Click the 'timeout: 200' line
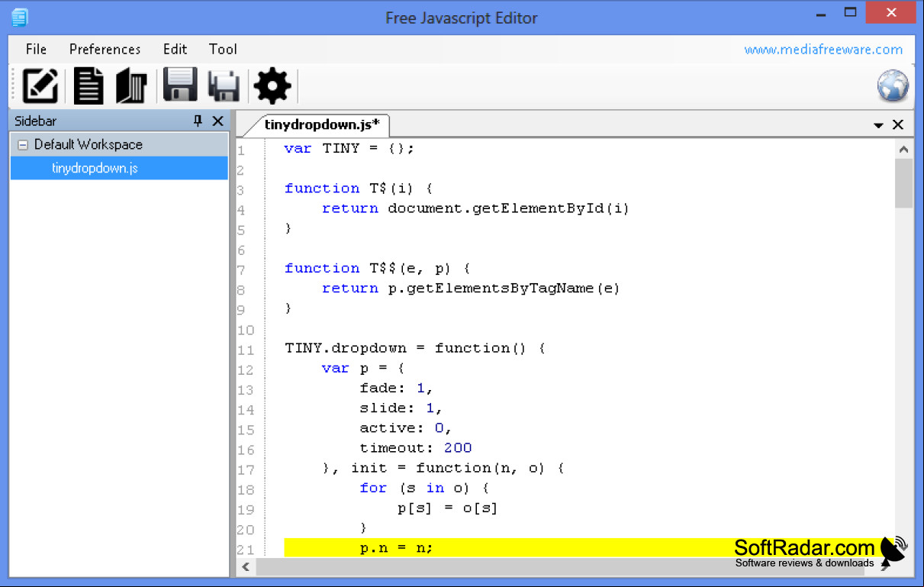The height and width of the screenshot is (587, 924). click(x=416, y=448)
